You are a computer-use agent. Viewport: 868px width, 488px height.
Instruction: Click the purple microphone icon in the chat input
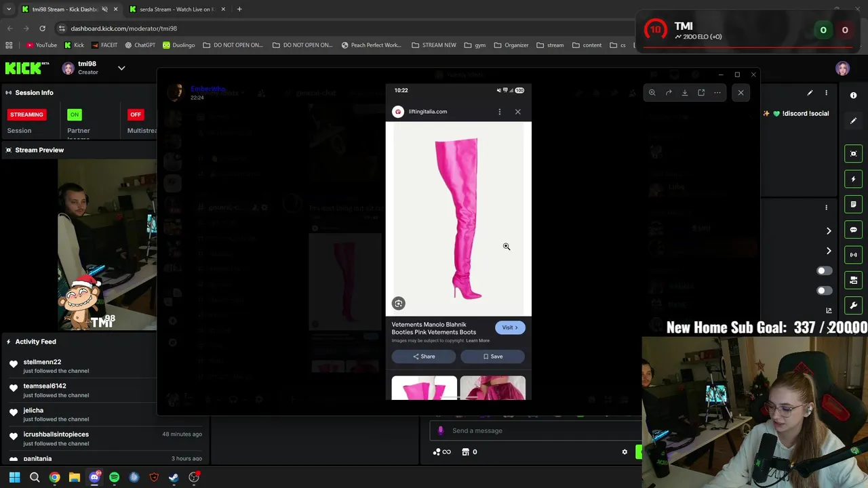tap(441, 430)
